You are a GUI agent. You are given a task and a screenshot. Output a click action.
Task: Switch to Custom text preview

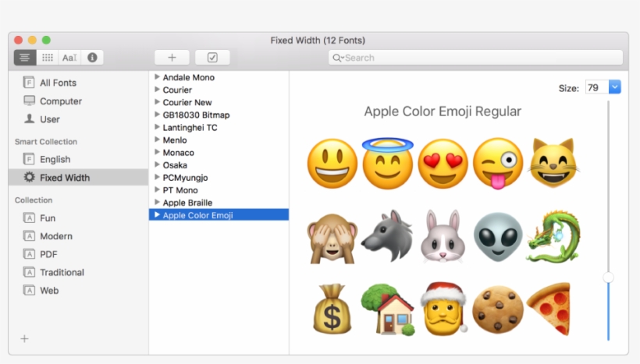point(69,58)
